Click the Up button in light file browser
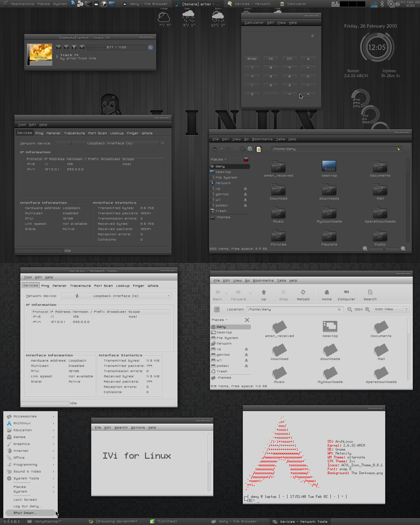The height and width of the screenshot is (525, 420). [x=264, y=295]
